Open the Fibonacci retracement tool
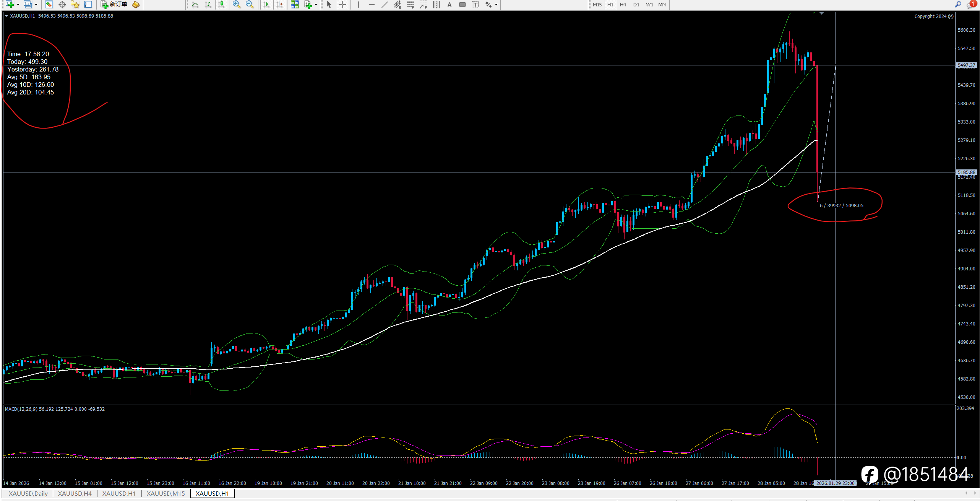980x501 pixels. pyautogui.click(x=410, y=5)
